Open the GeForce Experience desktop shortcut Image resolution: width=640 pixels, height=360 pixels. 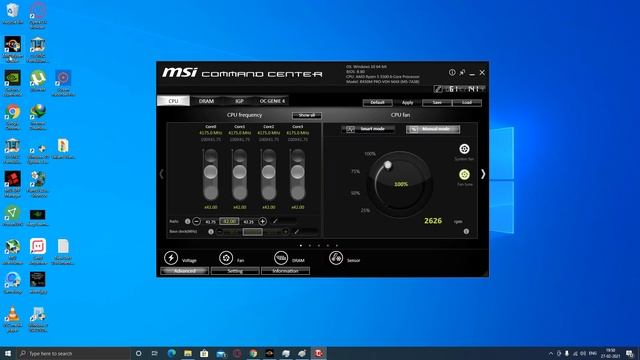13,83
